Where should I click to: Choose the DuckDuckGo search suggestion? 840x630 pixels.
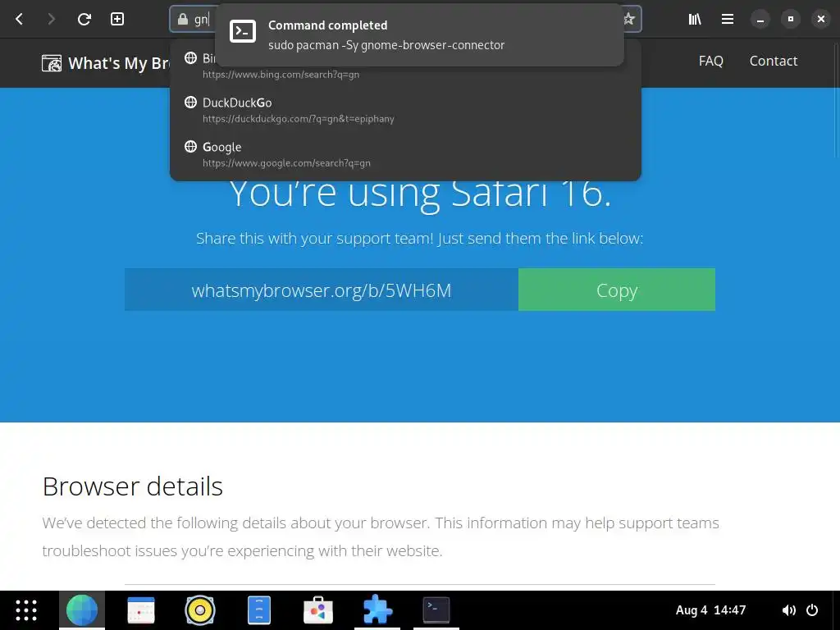[405, 110]
